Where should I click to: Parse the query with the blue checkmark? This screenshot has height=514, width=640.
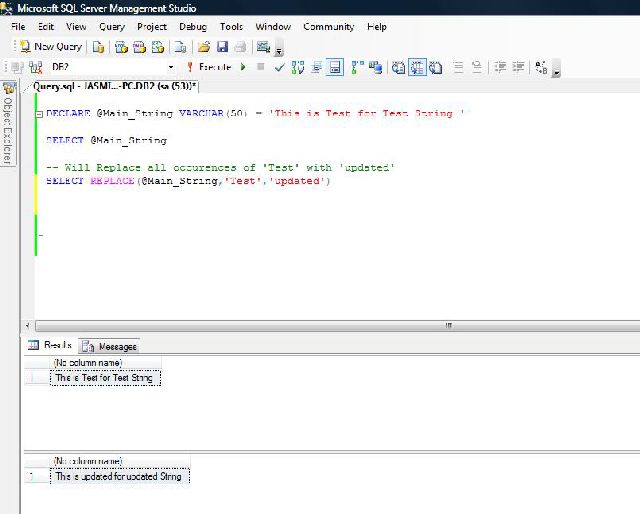tap(281, 67)
